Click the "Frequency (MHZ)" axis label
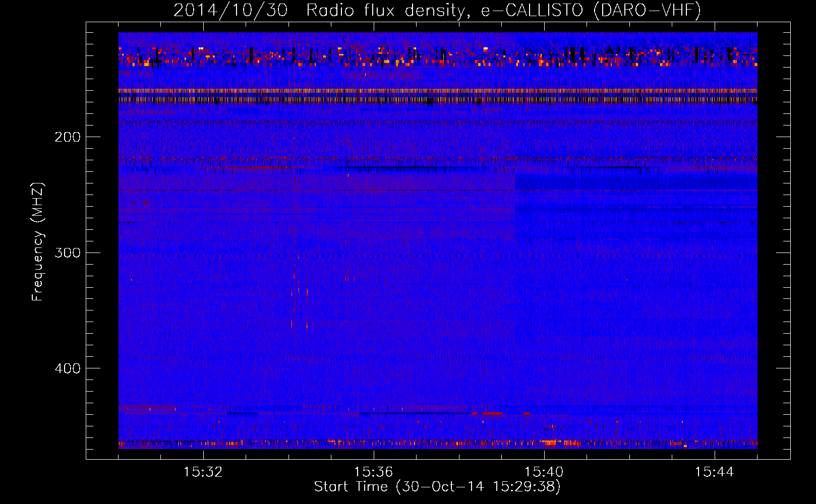816x504 pixels. point(38,241)
